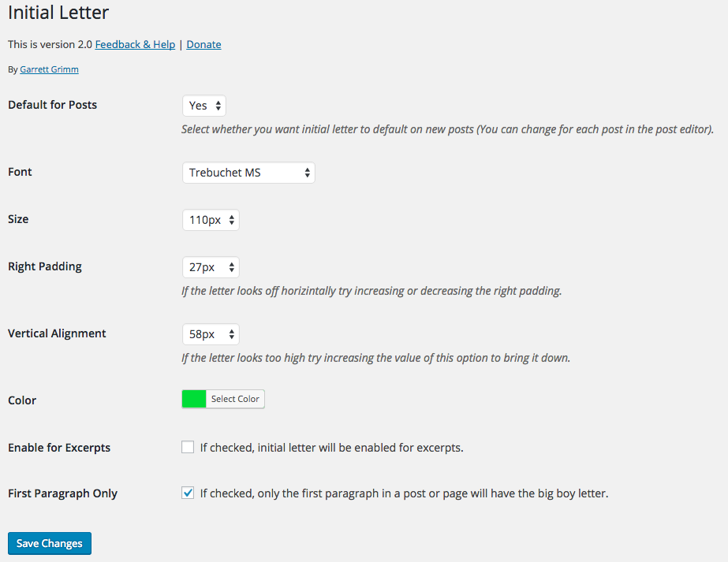Visit the Garrett Grimm author link
Viewport: 728px width, 562px height.
tap(49, 69)
